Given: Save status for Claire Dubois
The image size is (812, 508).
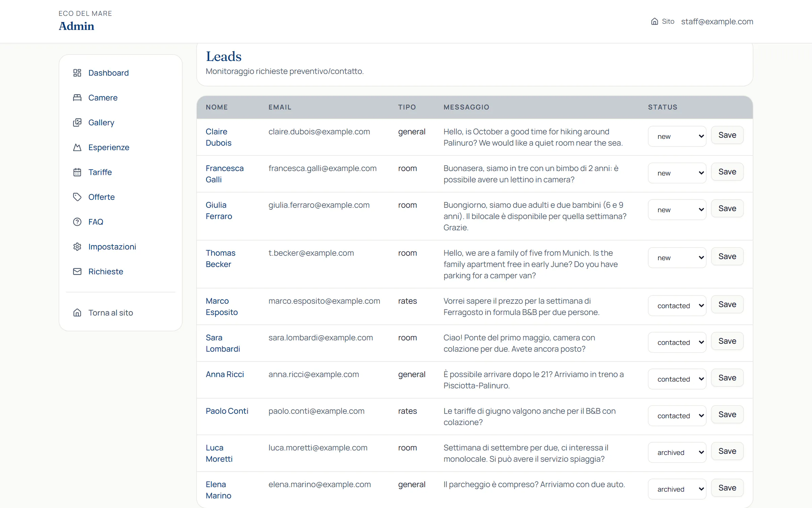Looking at the screenshot, I should click(727, 135).
